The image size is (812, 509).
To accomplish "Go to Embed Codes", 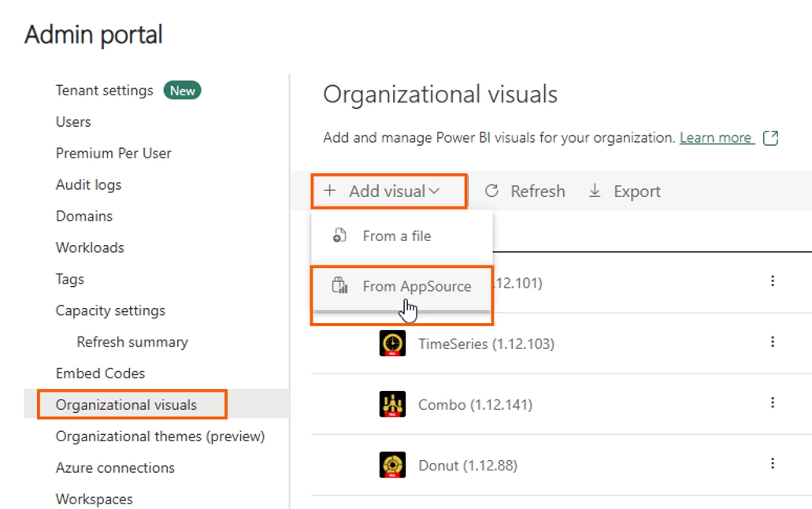I will (x=100, y=373).
